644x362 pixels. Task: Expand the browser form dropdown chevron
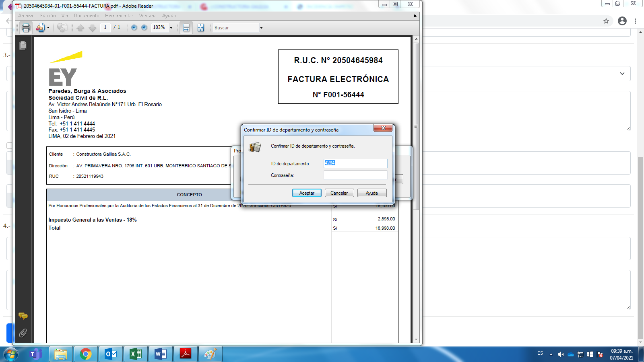point(622,74)
